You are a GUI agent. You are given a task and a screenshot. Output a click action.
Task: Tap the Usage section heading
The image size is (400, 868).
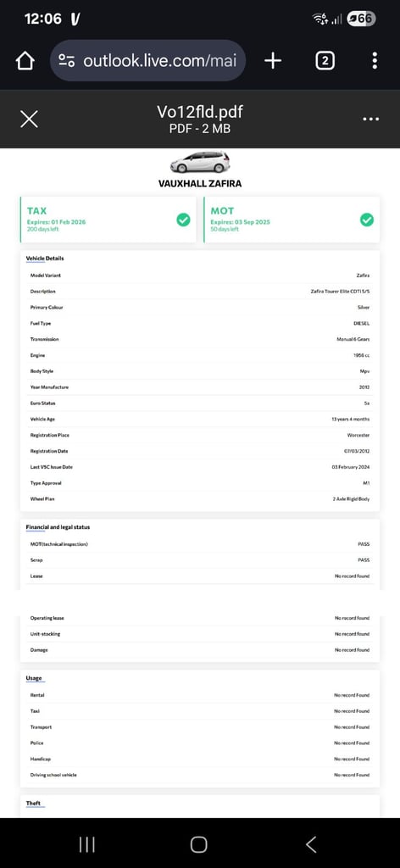click(x=34, y=678)
